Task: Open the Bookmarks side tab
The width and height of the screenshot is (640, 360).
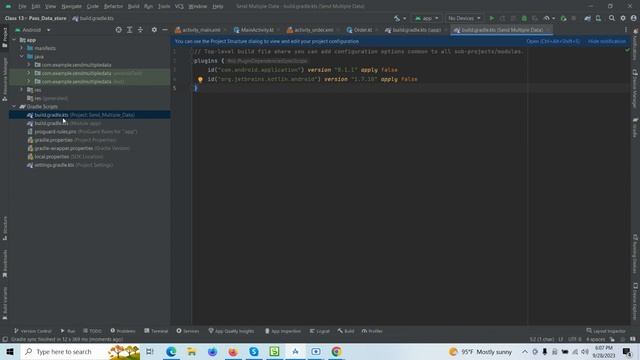Action: click(5, 264)
